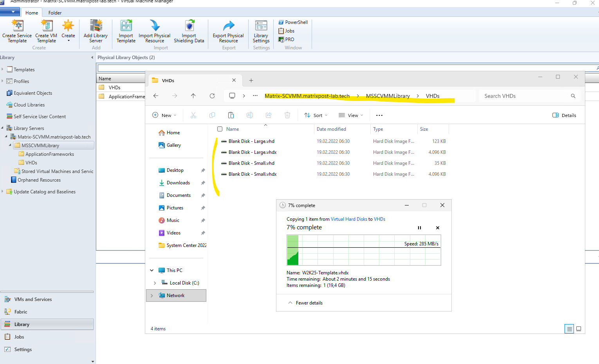Open Jobs window from ribbon
Image resolution: width=599 pixels, height=364 pixels.
coord(286,31)
